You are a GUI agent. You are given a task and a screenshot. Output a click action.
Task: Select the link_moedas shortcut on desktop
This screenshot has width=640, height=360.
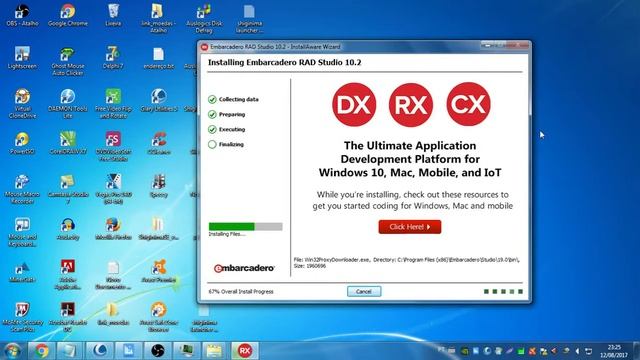(158, 18)
